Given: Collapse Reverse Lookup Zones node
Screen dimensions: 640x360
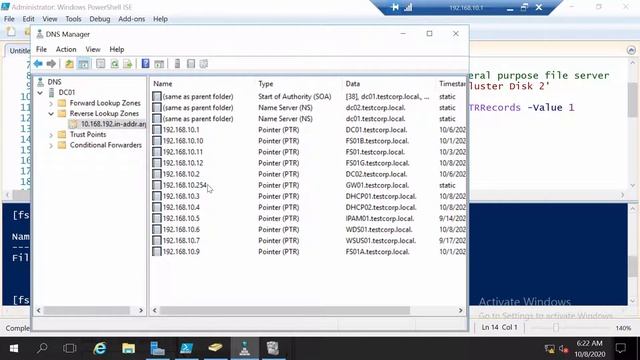Looking at the screenshot, I should click(51, 114).
